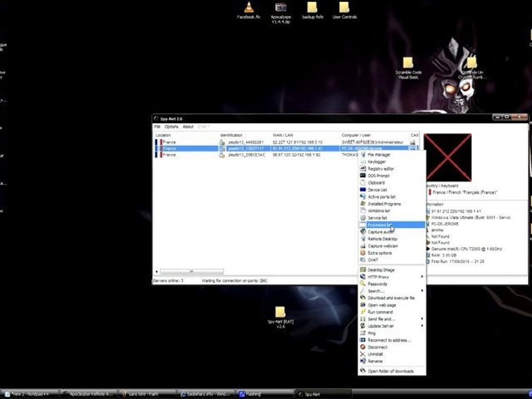This screenshot has height=399, width=532.
Task: Expand the Update Server submenu arrow
Action: click(422, 326)
